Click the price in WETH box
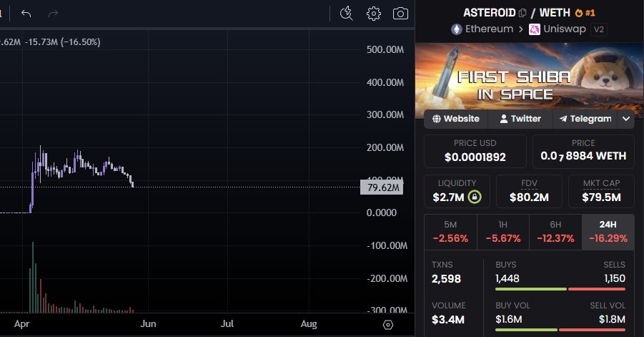Screen dimensions: 644x337 [584, 151]
